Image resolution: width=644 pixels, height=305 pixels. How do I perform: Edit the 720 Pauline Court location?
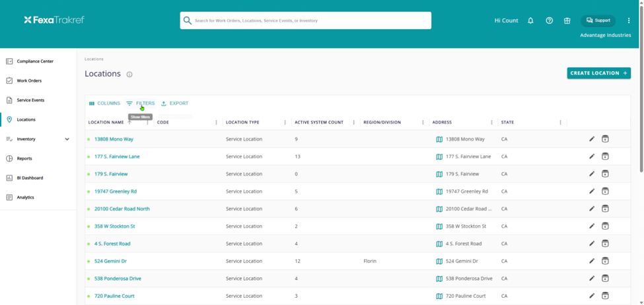tap(592, 296)
